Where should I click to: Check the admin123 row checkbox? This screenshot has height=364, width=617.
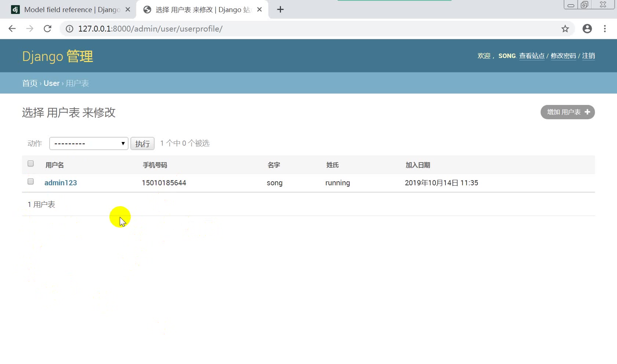pos(30,182)
